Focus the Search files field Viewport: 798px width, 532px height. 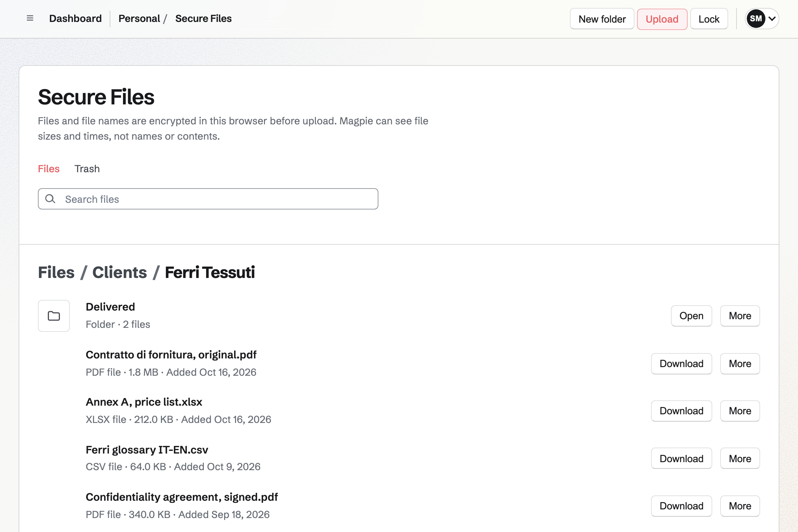(208, 199)
